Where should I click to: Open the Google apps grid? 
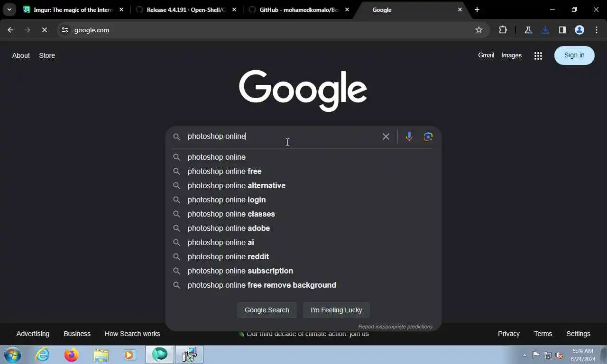pyautogui.click(x=538, y=55)
